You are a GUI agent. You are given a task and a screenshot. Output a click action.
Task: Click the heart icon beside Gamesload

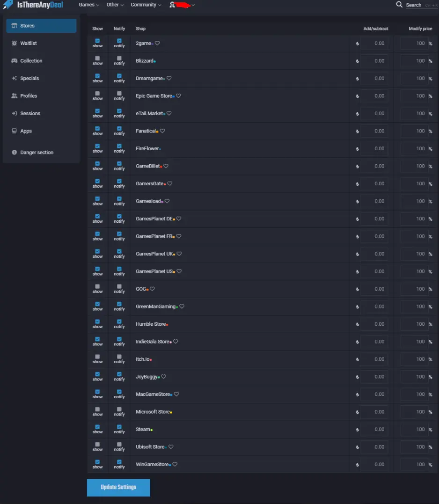click(x=167, y=201)
